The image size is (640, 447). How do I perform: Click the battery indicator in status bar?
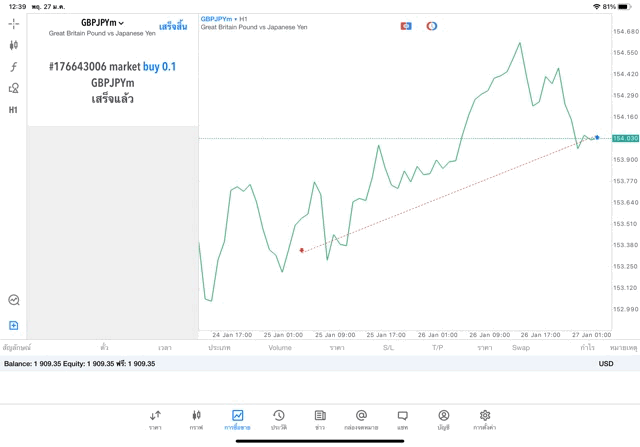624,7
